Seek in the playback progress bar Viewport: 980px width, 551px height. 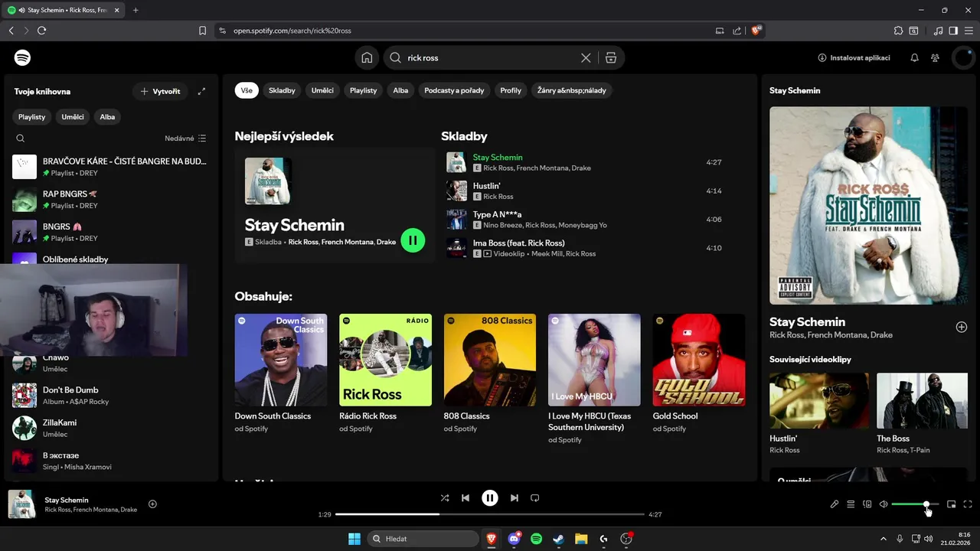click(490, 514)
